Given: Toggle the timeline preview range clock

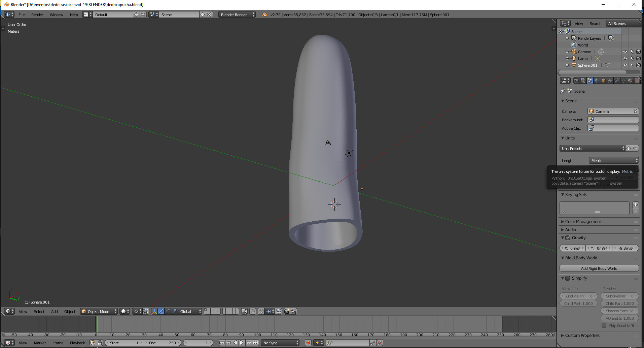Looking at the screenshot, I should point(93,343).
